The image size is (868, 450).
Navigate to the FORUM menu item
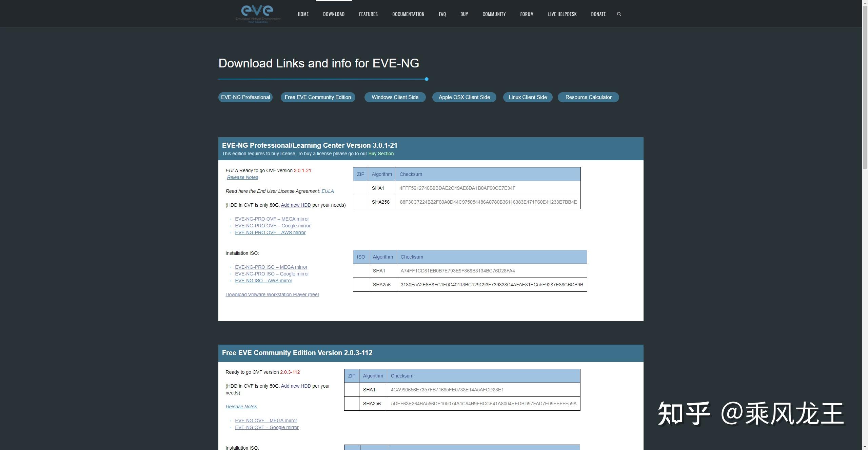(527, 14)
